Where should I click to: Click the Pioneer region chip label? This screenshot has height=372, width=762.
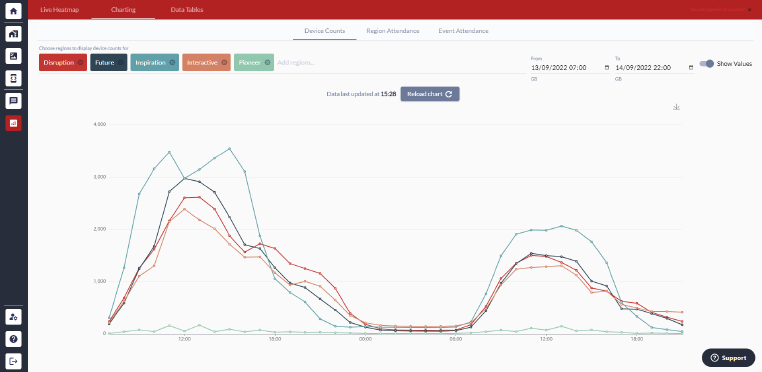250,62
